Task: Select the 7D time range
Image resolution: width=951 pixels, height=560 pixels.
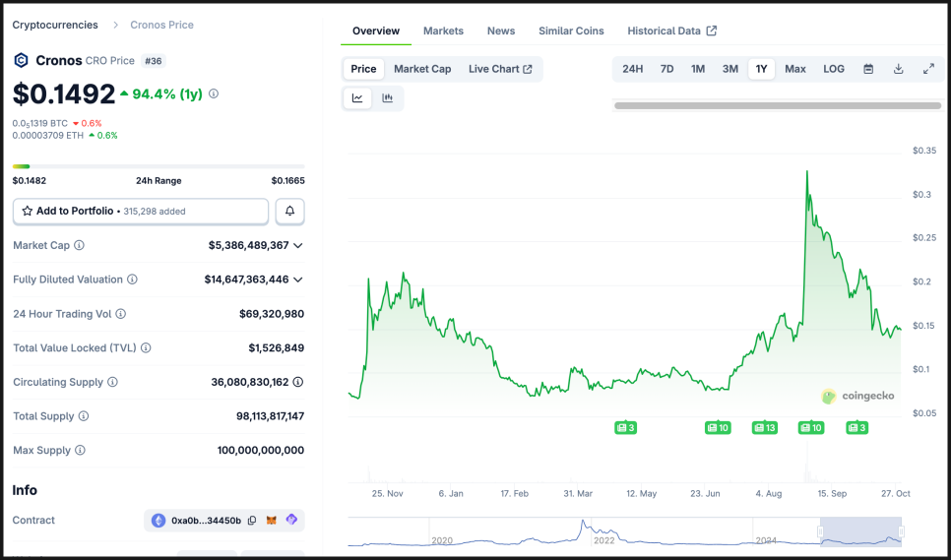Action: coord(666,69)
